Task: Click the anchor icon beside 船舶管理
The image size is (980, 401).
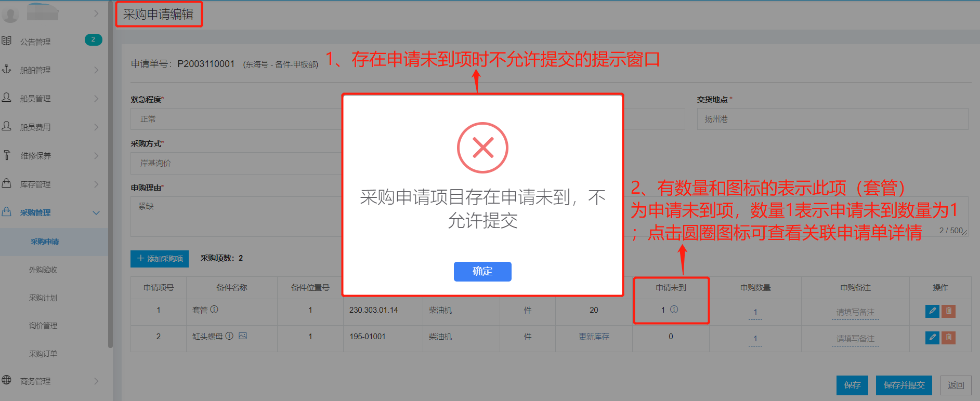Action: 6,69
